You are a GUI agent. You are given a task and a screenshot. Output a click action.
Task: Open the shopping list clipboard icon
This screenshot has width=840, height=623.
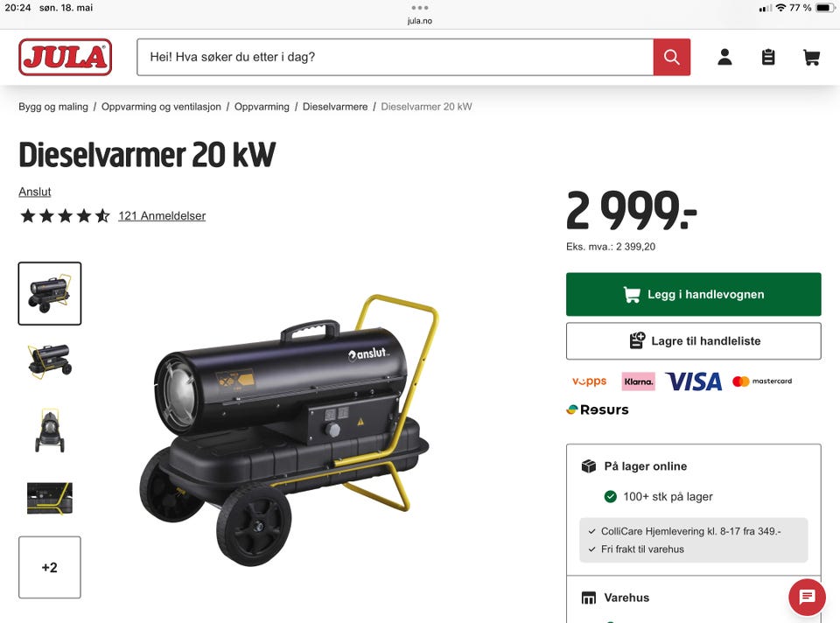tap(768, 57)
